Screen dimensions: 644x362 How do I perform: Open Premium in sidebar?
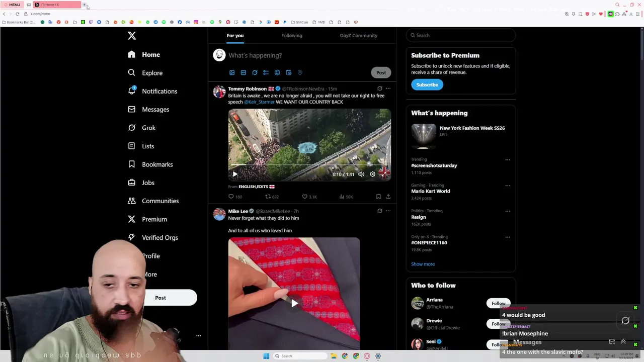[x=147, y=219]
